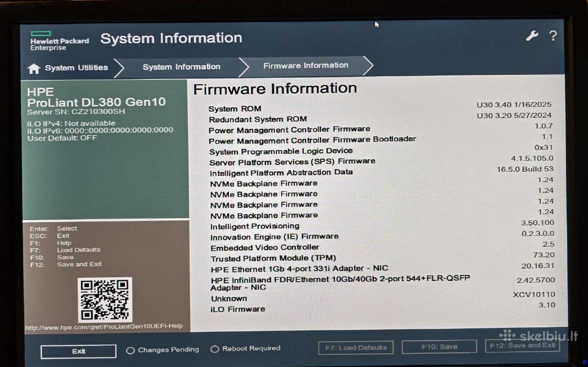Select the System ROM row
Viewport: 588px width, 367px height.
[x=380, y=107]
